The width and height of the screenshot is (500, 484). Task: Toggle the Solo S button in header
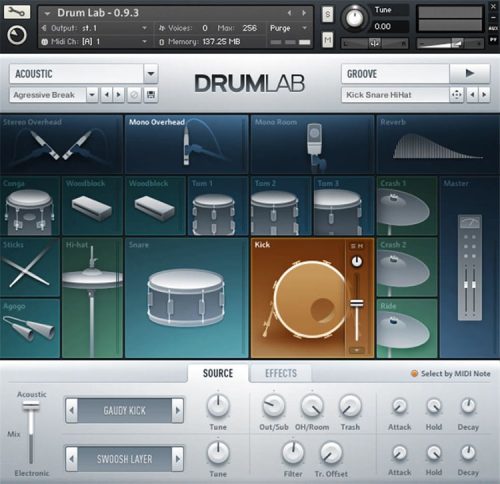coord(328,15)
